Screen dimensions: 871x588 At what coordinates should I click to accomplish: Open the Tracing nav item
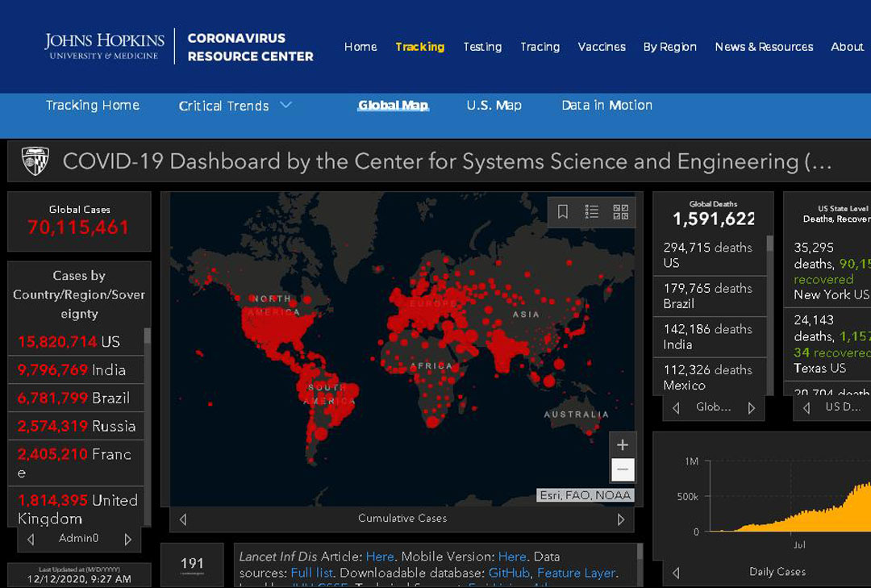[x=540, y=47]
